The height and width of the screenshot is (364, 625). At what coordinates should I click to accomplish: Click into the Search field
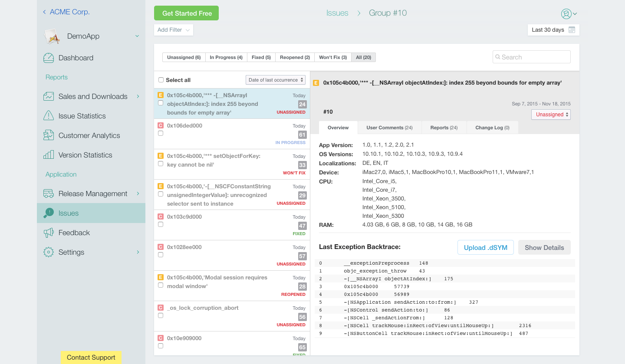[532, 57]
